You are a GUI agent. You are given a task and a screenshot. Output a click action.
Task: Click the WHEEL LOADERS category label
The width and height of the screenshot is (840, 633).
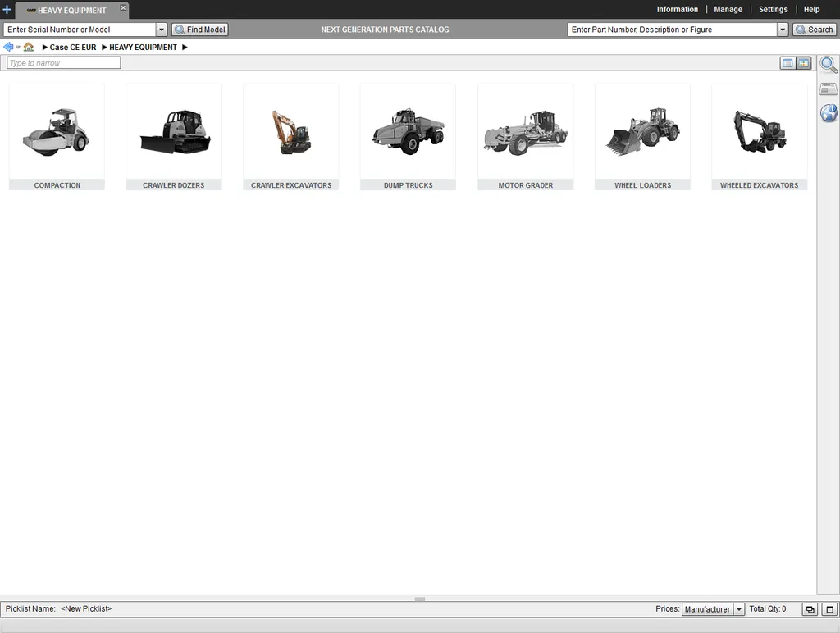[643, 185]
